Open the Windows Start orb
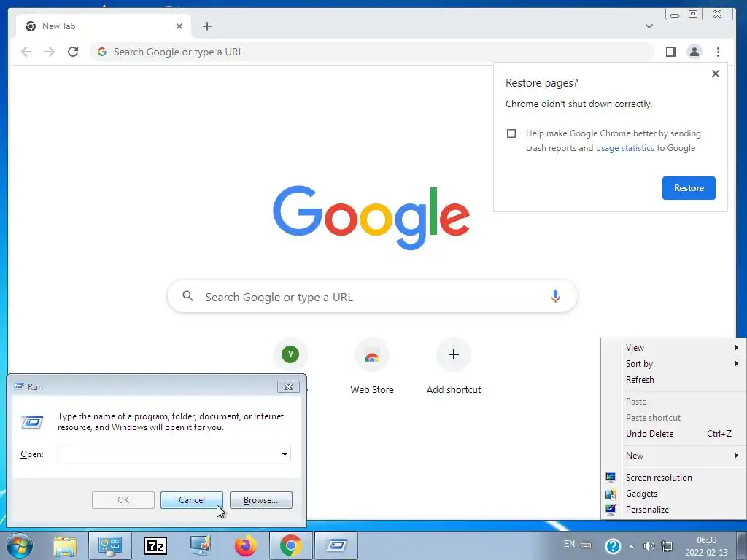747x560 pixels. point(20,545)
